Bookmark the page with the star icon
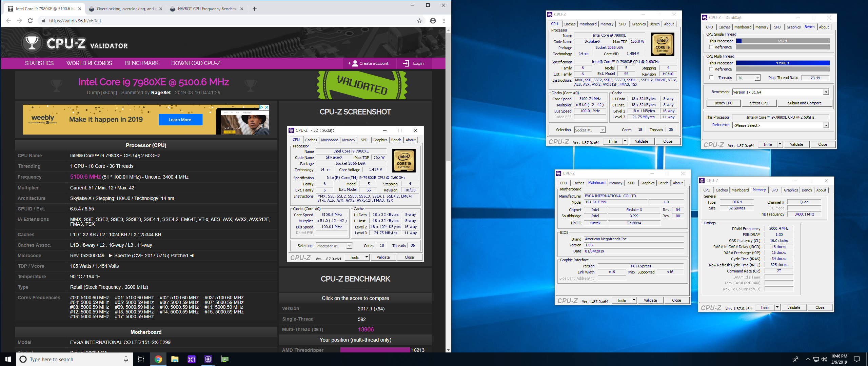 [x=419, y=21]
